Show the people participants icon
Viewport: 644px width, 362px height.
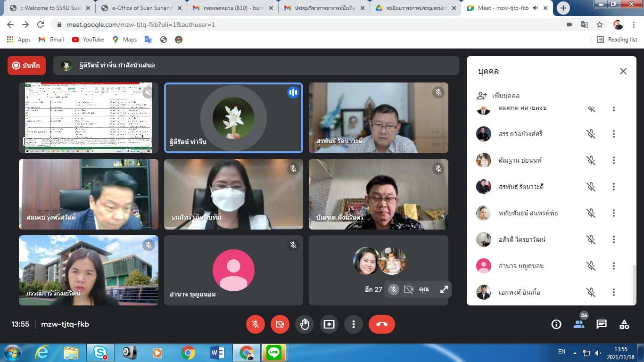click(579, 324)
